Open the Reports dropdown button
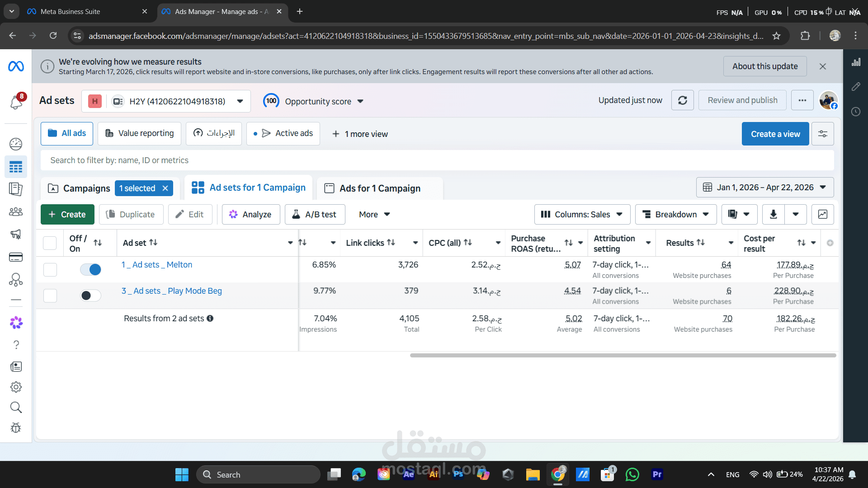 tap(739, 215)
